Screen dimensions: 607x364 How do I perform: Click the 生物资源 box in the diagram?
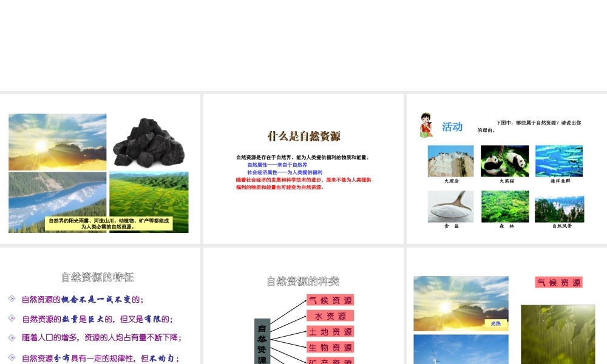tap(330, 348)
